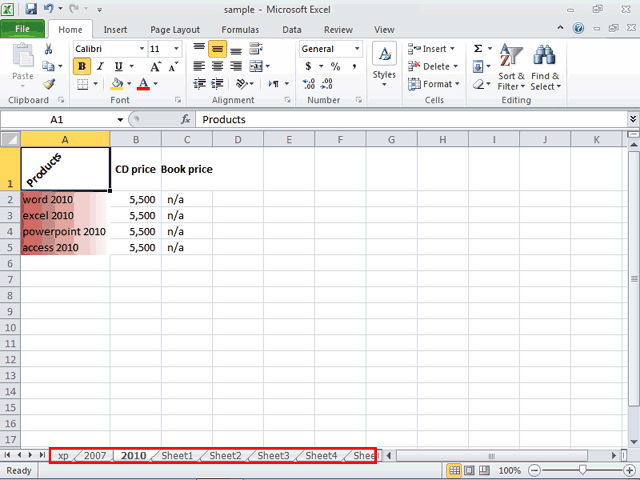Viewport: 640px width, 480px height.
Task: Increase the cell indent
Action: tap(217, 84)
